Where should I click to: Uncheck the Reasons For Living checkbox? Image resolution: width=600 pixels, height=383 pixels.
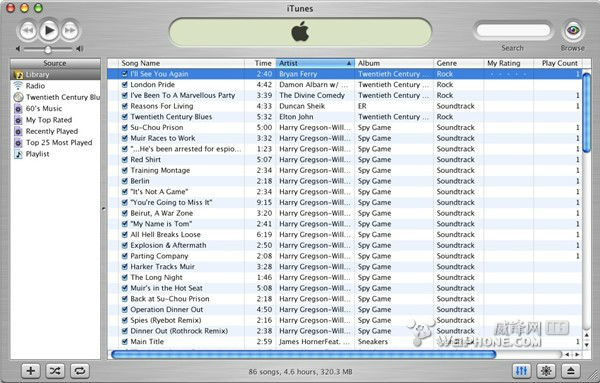coord(124,106)
